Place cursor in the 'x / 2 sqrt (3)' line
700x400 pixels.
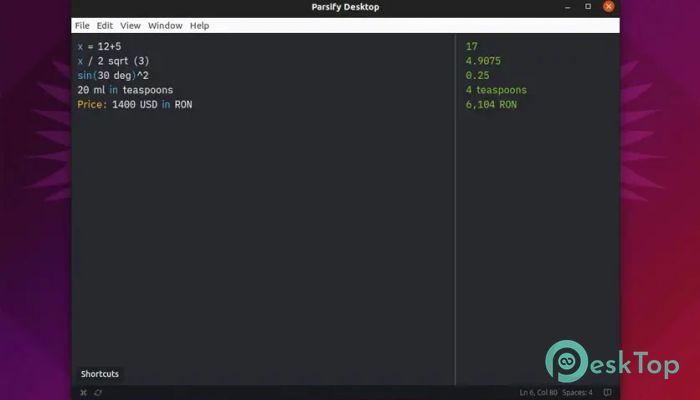click(113, 61)
